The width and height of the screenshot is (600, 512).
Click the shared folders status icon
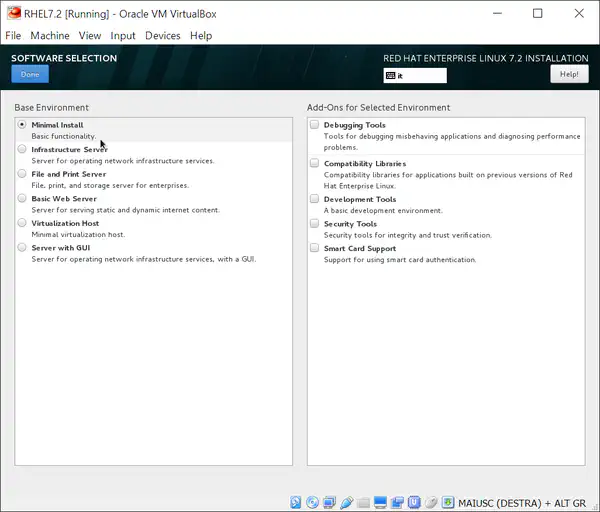click(364, 502)
